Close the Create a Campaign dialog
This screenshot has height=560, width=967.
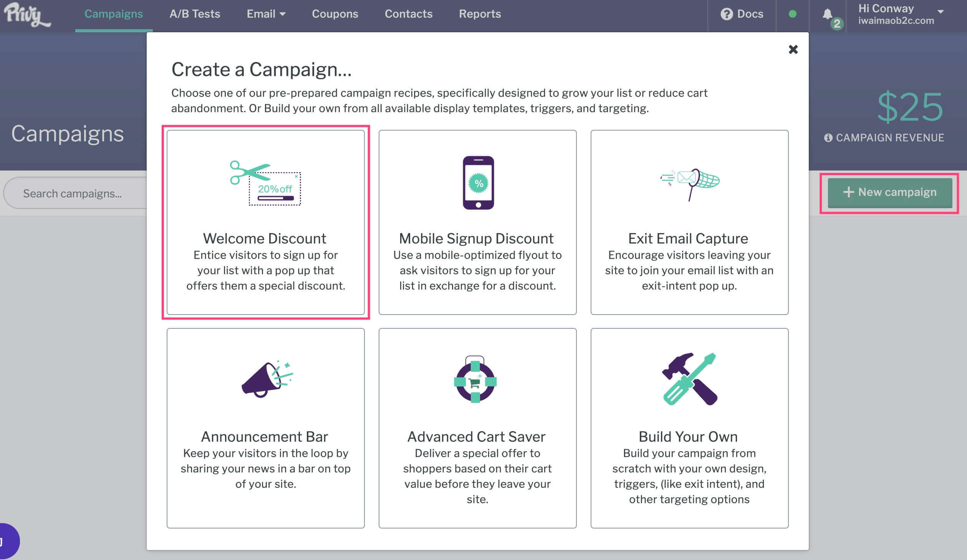793,49
